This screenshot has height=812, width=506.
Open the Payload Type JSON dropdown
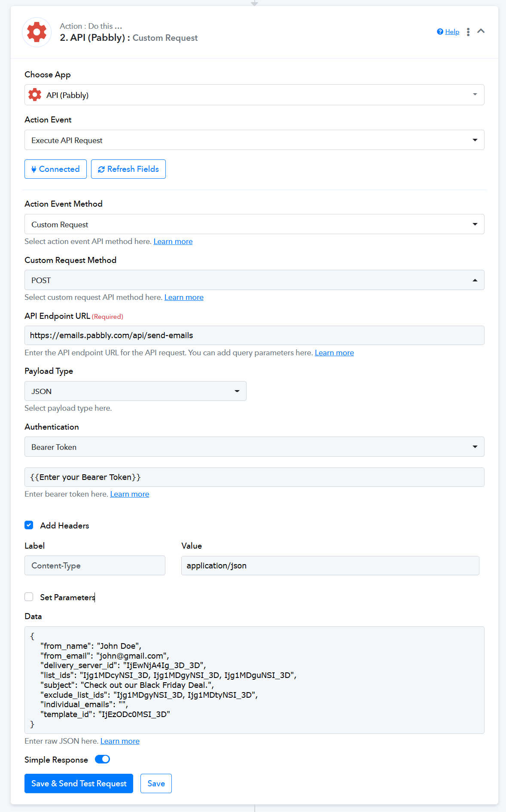tap(135, 391)
